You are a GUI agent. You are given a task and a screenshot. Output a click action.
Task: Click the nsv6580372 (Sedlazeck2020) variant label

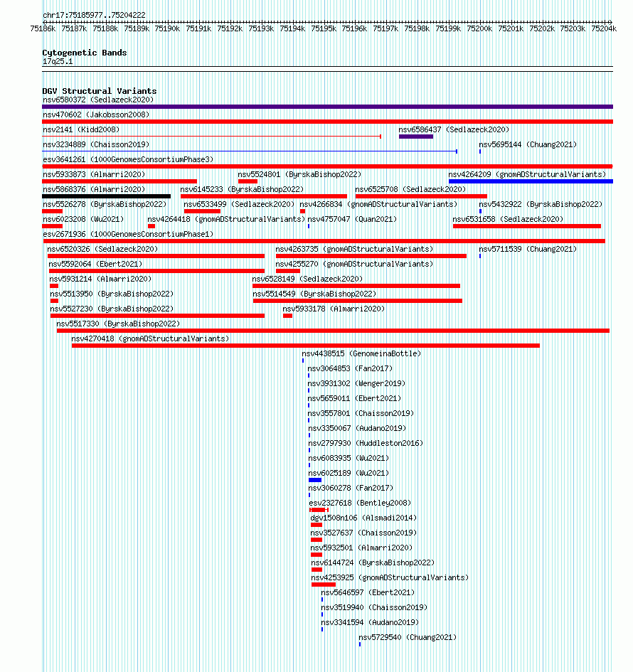tap(98, 100)
